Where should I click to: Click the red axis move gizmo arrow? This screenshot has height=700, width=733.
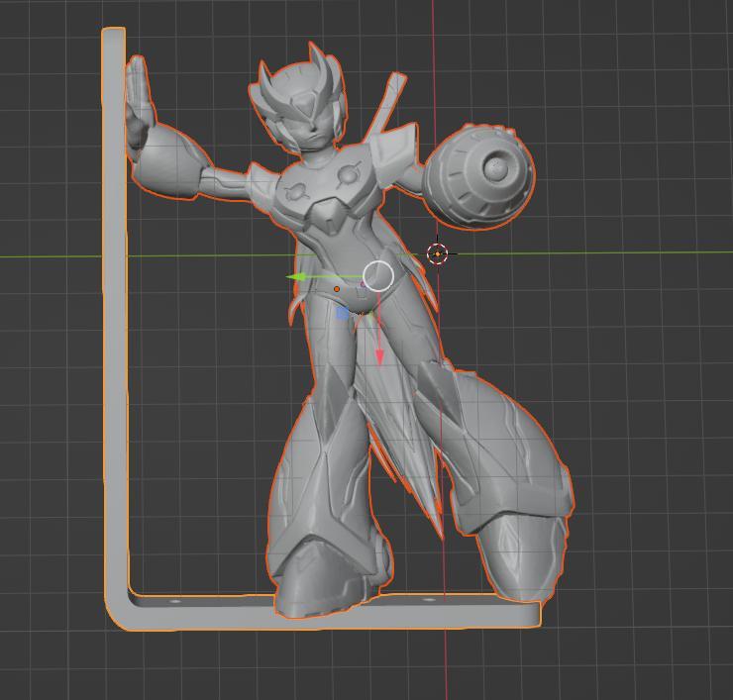pos(379,357)
